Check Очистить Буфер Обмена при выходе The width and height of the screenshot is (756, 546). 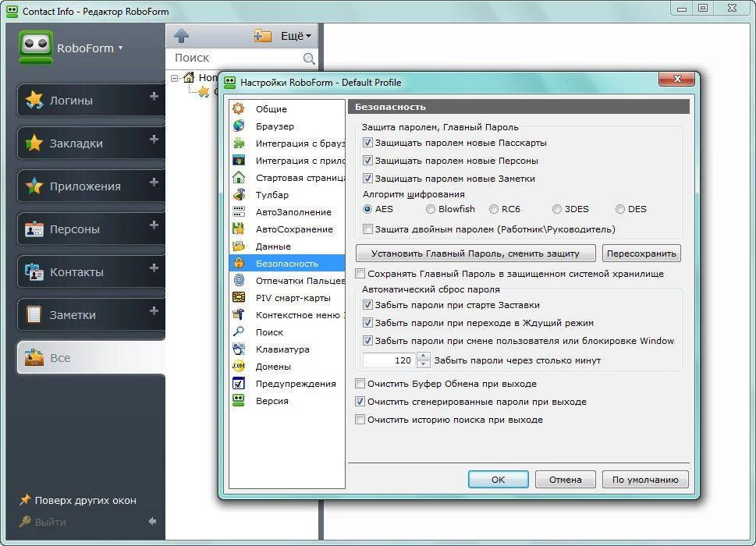coord(360,384)
